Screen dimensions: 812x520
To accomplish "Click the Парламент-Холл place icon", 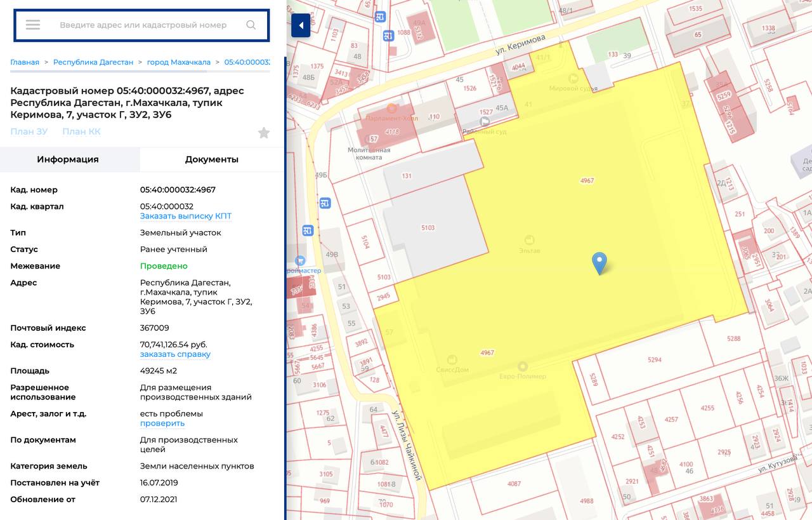I will pyautogui.click(x=391, y=109).
